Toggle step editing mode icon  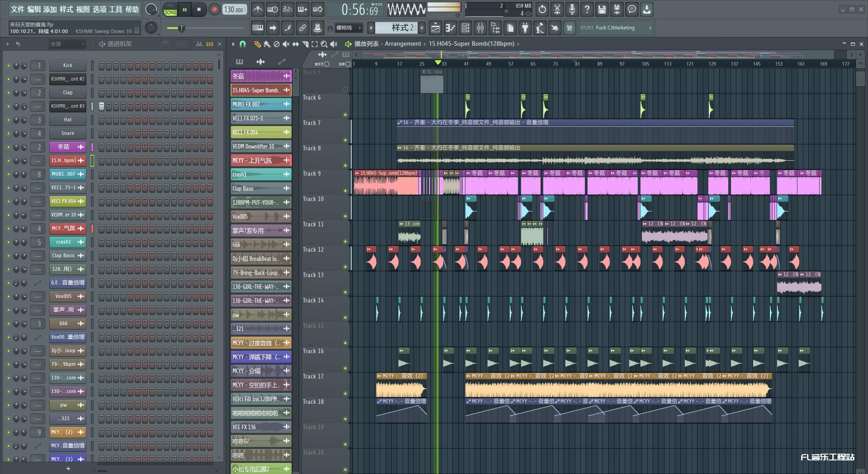pyautogui.click(x=288, y=28)
